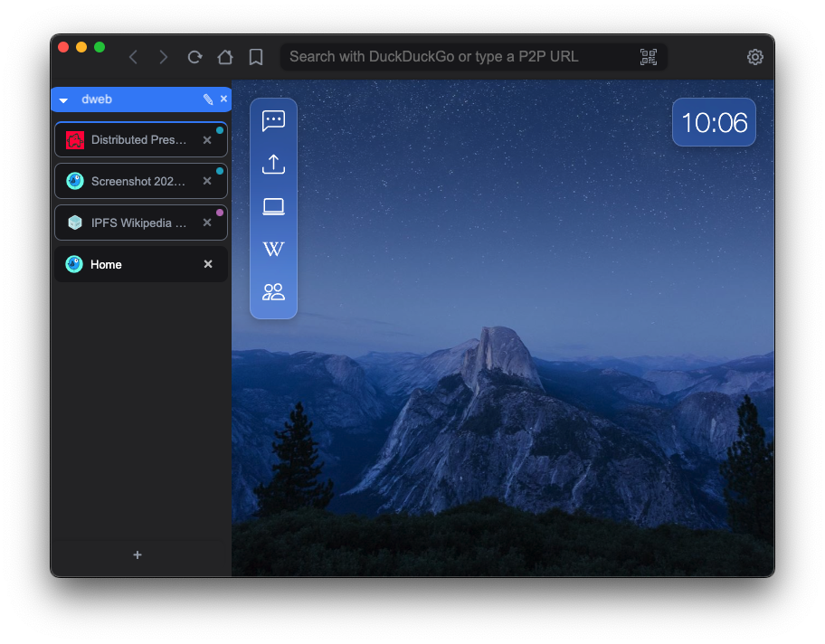Collapse the dweb tab group
The height and width of the screenshot is (644, 825).
[63, 99]
